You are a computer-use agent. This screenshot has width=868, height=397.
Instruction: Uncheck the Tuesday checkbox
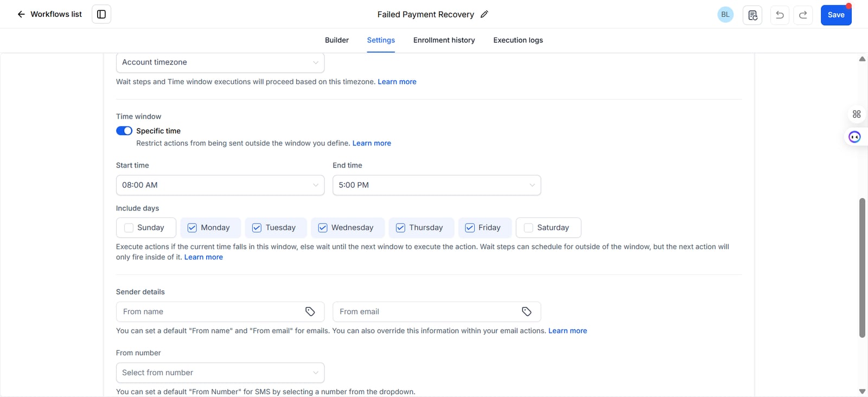click(x=257, y=228)
